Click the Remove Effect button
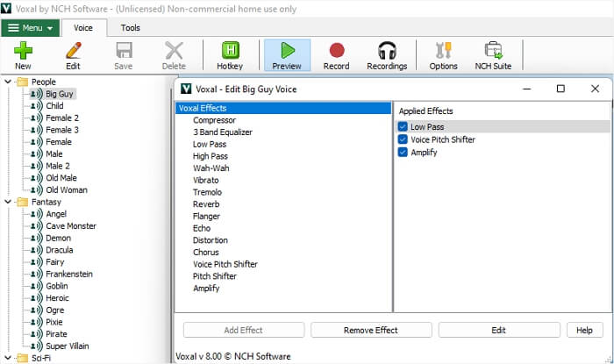Image resolution: width=614 pixels, height=364 pixels. (371, 330)
